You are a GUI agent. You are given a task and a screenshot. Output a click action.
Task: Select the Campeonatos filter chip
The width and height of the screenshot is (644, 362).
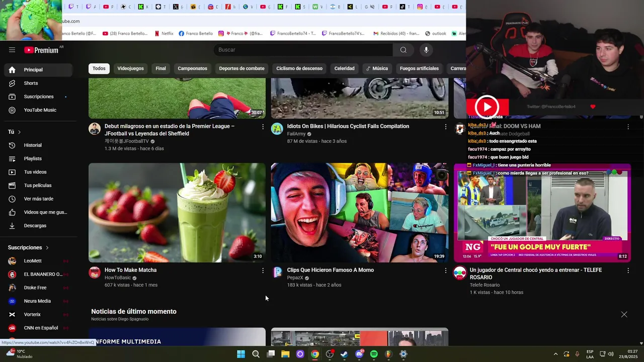point(192,68)
